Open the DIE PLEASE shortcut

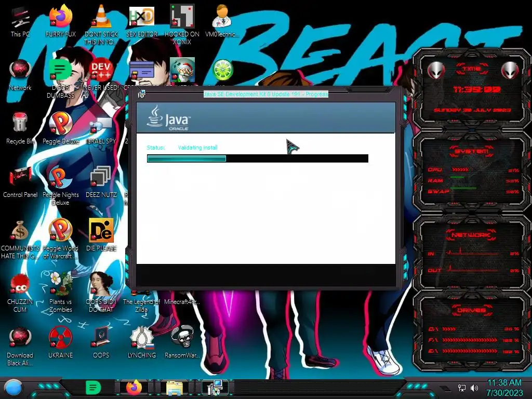(x=101, y=230)
